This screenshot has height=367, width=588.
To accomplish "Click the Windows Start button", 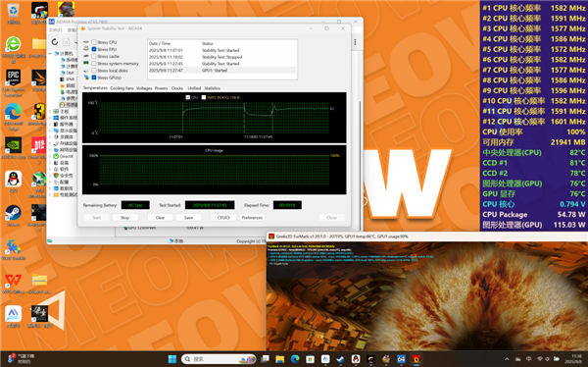I will click(172, 359).
